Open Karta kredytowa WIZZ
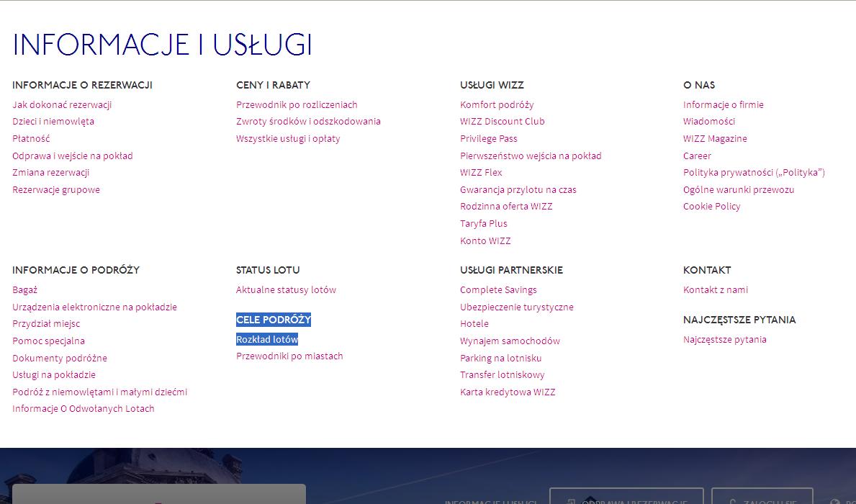Viewport: 856px width, 504px height. tap(508, 392)
